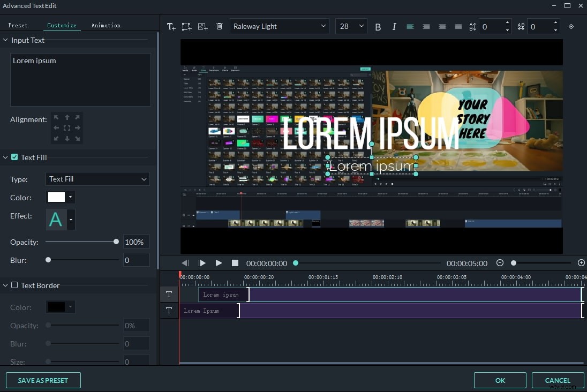
Task: Click the Save as Preset button
Action: [x=43, y=380]
